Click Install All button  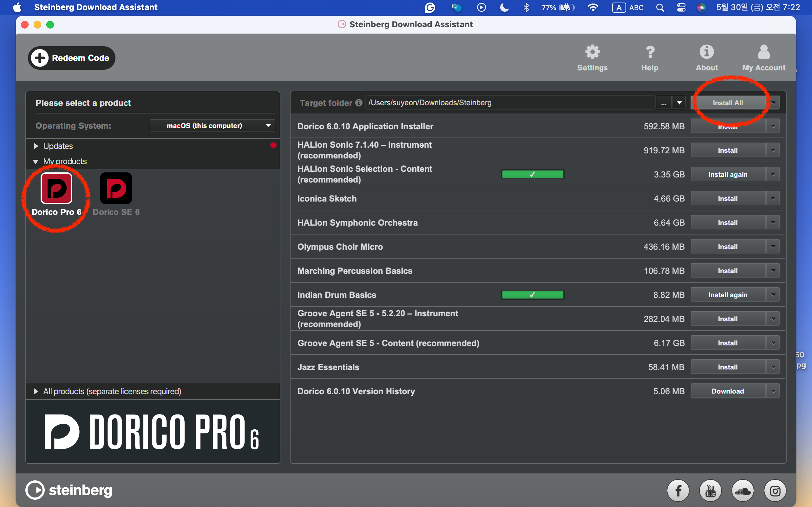pyautogui.click(x=727, y=103)
